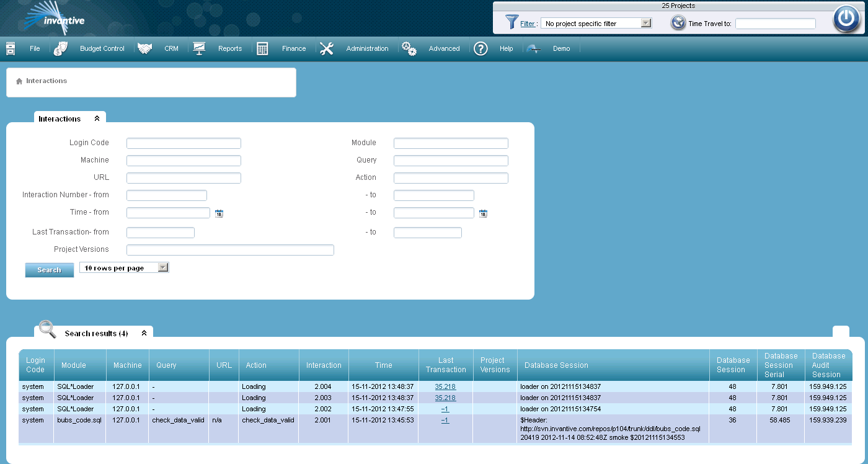Open the Reports menu
Screen dimensions: 868x464
pyautogui.click(x=229, y=49)
